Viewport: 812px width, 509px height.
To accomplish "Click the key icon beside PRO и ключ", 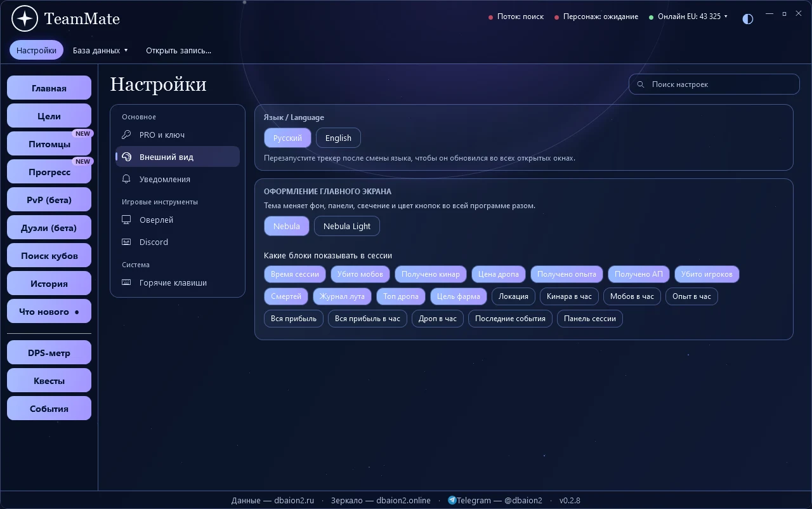I will point(126,135).
